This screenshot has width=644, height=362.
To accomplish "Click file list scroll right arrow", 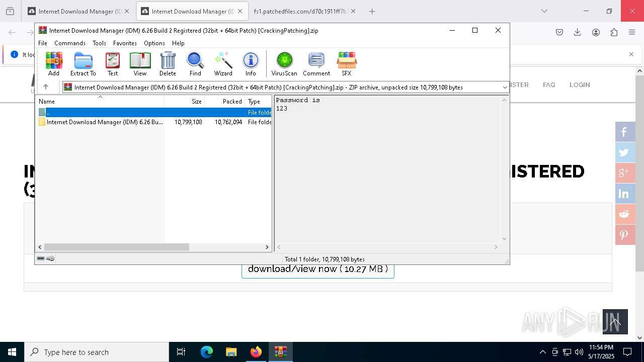I will pos(267,247).
